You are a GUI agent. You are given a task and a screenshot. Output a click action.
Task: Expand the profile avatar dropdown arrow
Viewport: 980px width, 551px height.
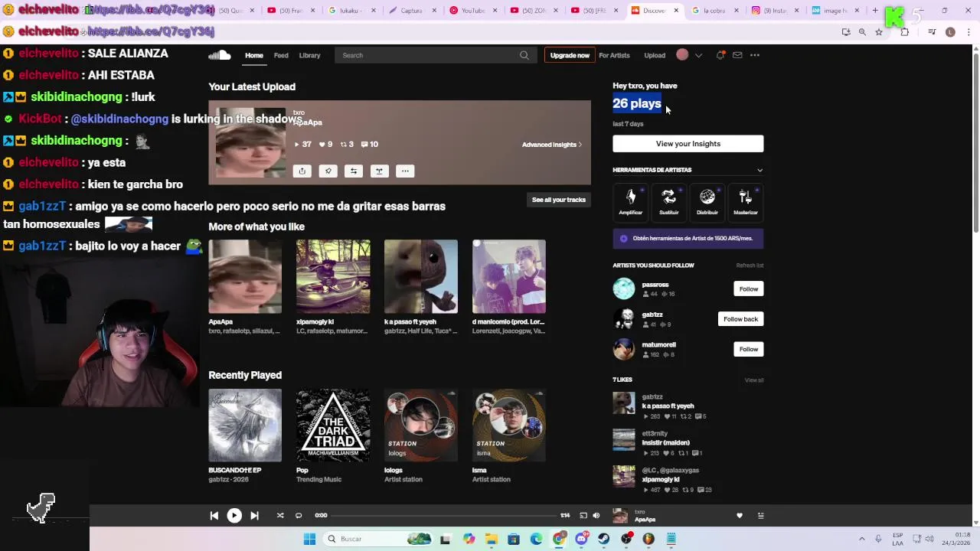coord(698,55)
